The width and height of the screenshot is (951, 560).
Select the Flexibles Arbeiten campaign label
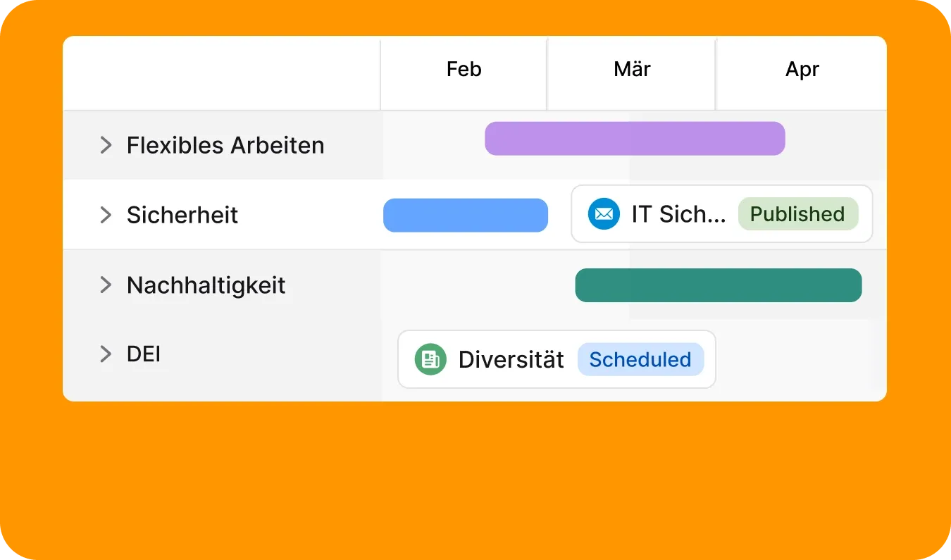pyautogui.click(x=225, y=145)
